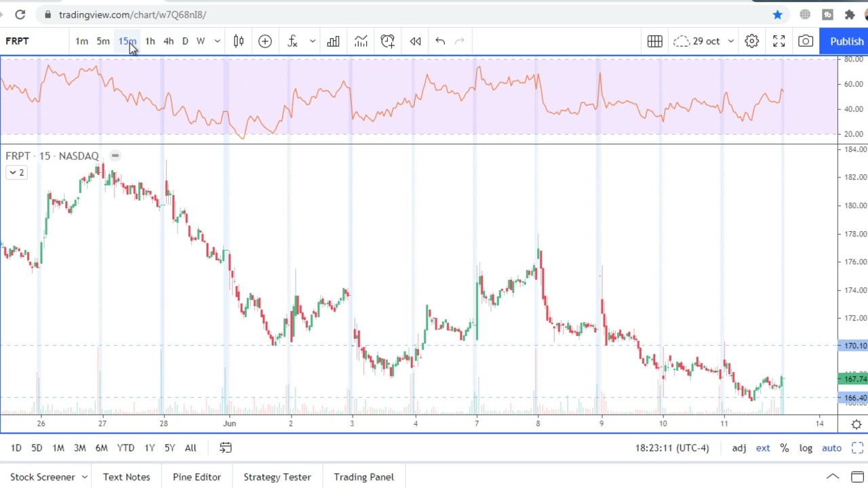Maximize the bottom panel
The height and width of the screenshot is (488, 868).
857,477
